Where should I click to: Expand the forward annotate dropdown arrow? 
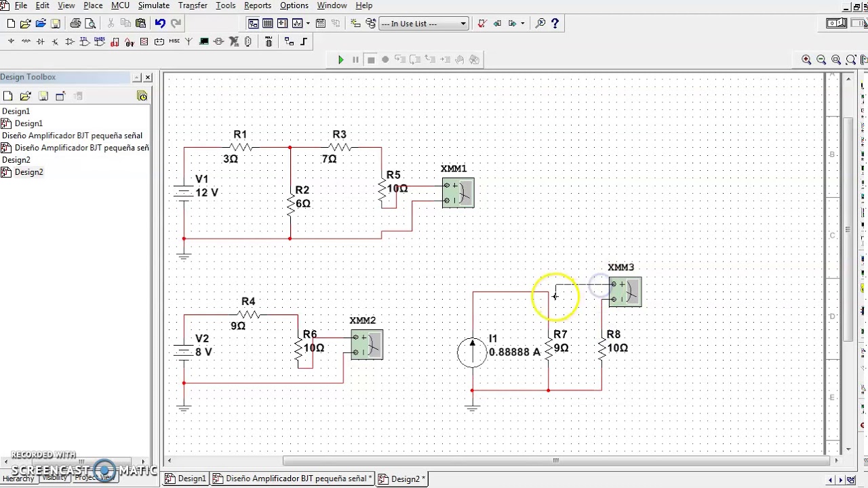point(522,24)
